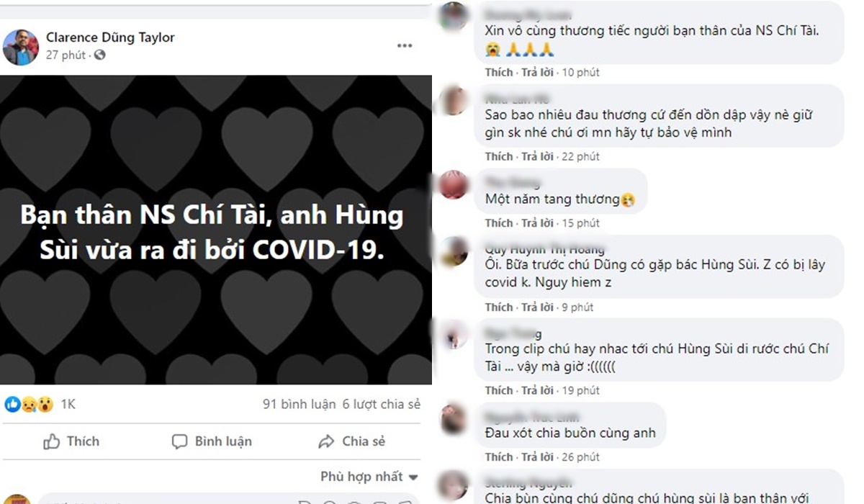
Task: Open the Phù hợp nhất sorting dropdown
Action: (x=369, y=477)
